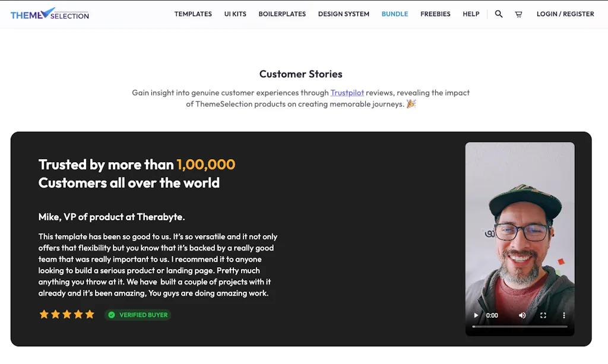
Task: Click the video progress bar
Action: 520,325
